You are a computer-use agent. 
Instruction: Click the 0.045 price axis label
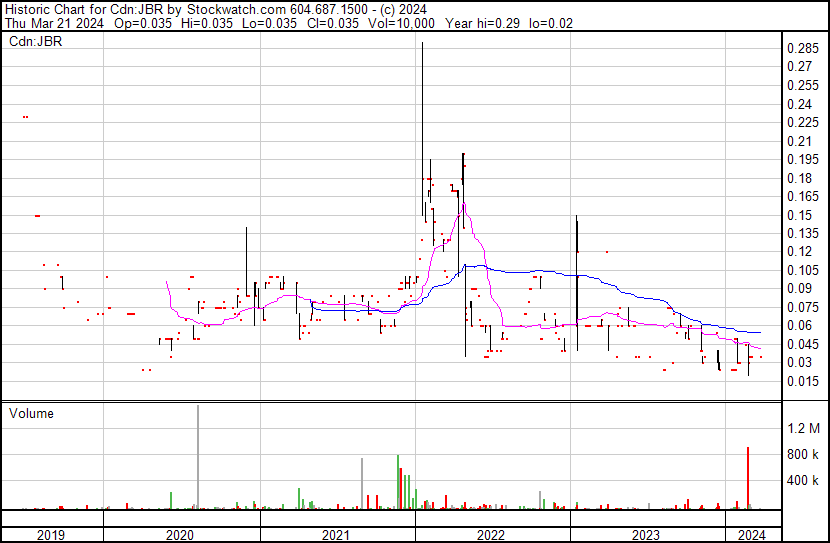pos(803,345)
